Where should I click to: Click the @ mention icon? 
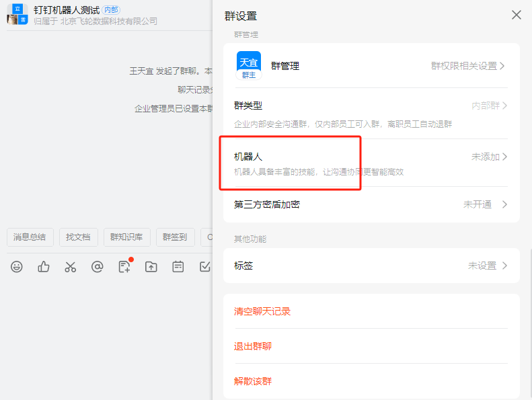98,267
